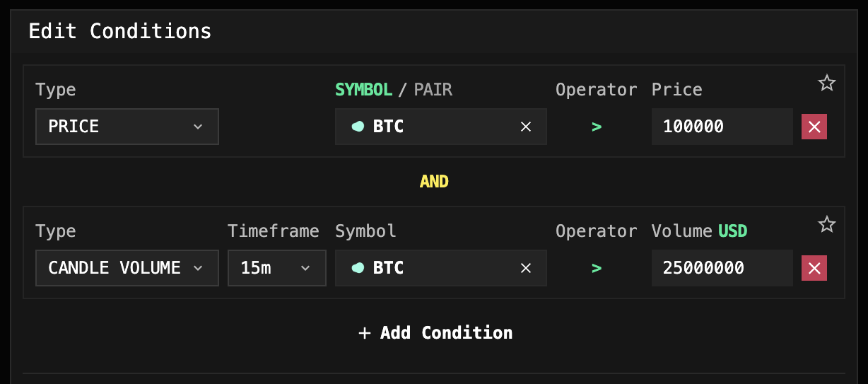Viewport: 868px width, 384px height.
Task: Switch to PAIR mode in price condition
Action: click(x=433, y=90)
